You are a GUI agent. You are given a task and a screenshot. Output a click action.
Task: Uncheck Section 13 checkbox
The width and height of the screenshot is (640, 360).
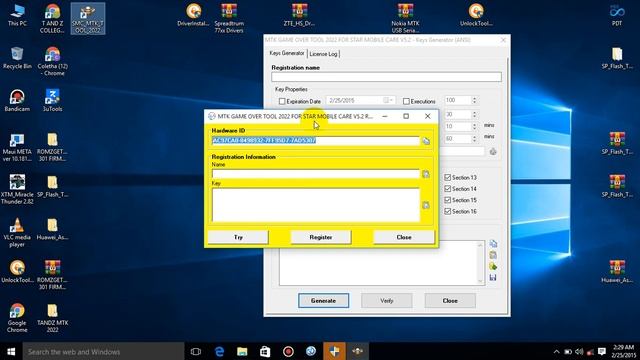point(448,178)
